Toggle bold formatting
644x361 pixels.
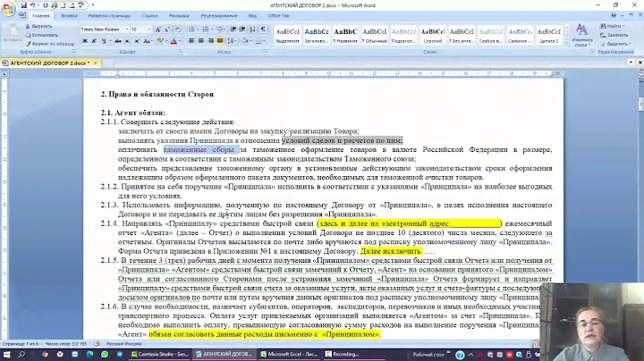tap(83, 41)
